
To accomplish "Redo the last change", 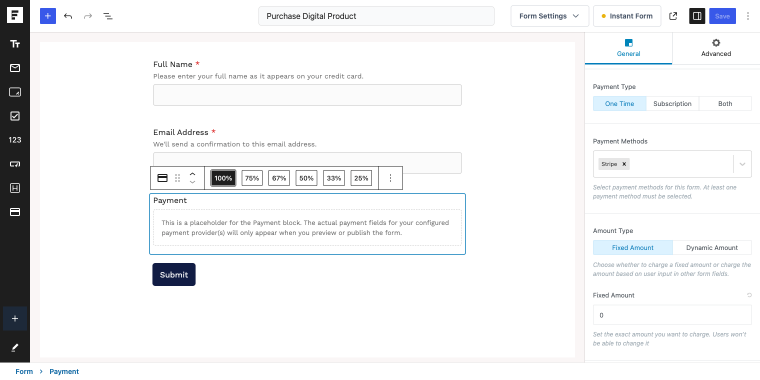I will [x=88, y=16].
